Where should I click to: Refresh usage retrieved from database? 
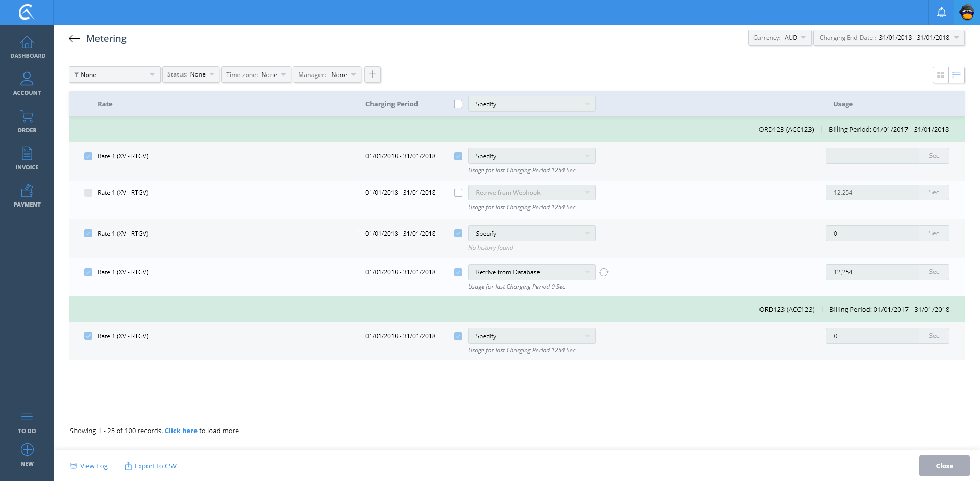(x=604, y=272)
